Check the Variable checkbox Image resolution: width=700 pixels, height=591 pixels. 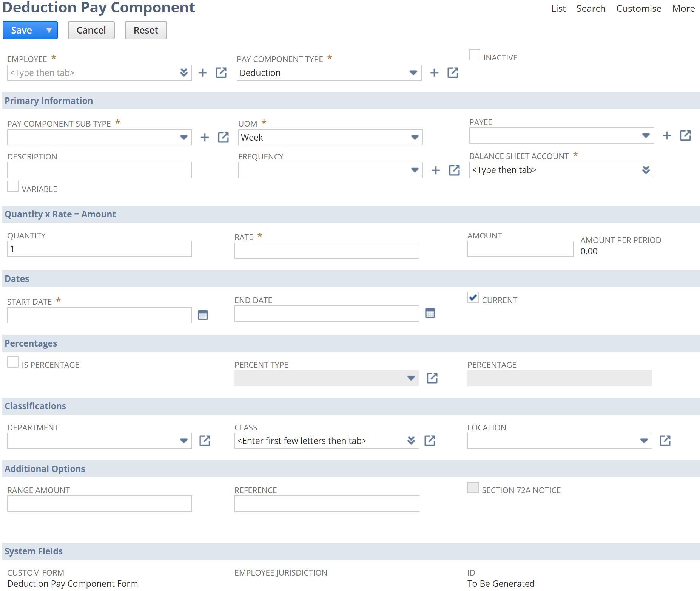click(x=13, y=186)
